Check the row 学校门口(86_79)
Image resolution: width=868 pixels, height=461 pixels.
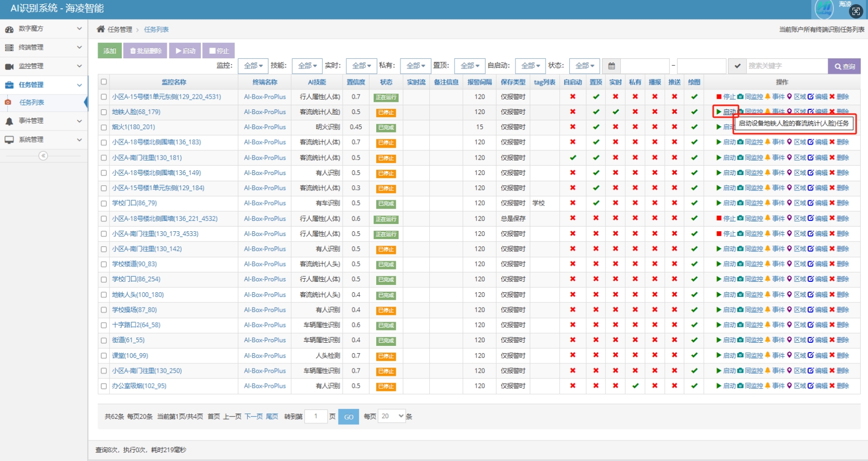click(x=104, y=203)
